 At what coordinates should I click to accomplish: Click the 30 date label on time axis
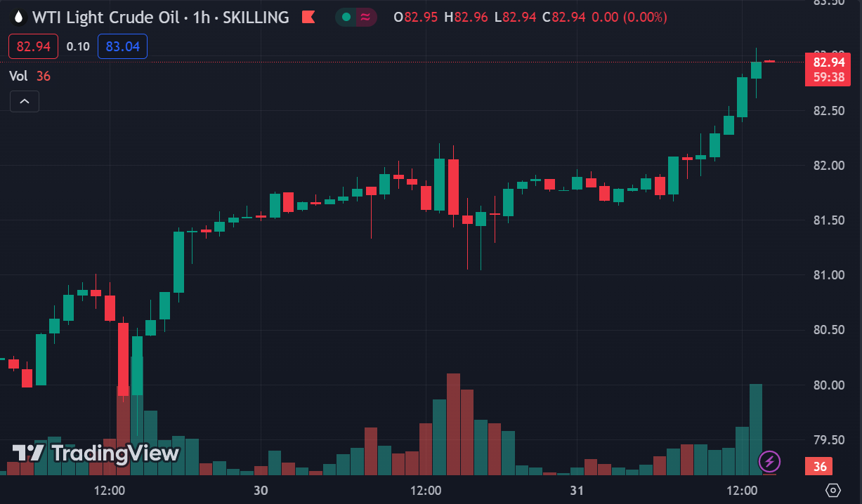coord(261,490)
